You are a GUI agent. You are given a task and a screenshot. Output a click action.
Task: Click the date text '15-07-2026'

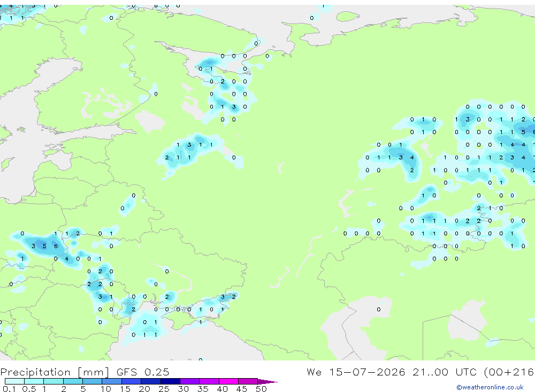(367, 372)
